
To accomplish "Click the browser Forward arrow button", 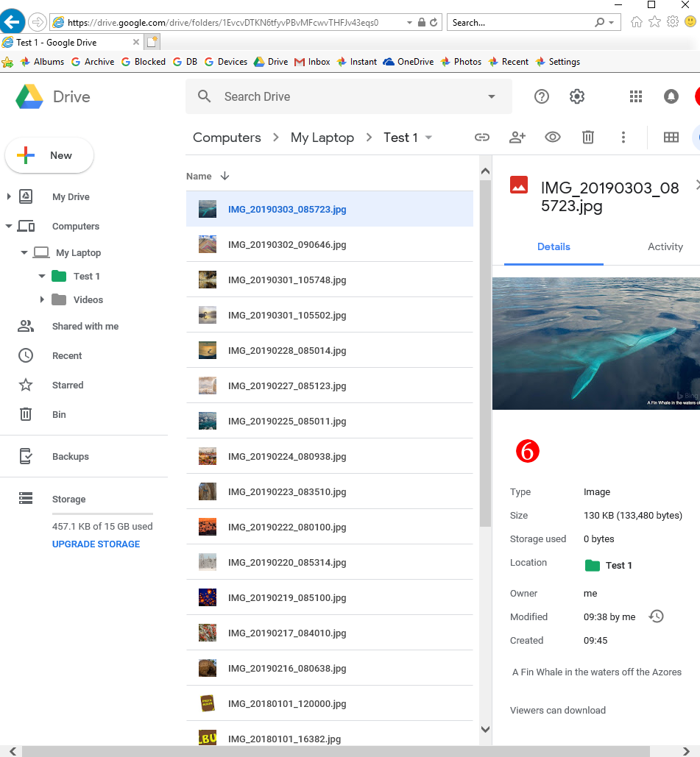I will tap(38, 22).
